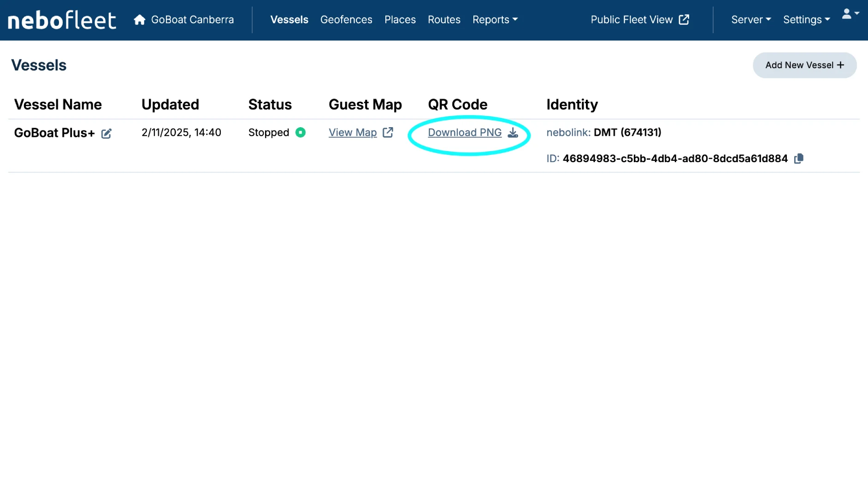The image size is (868, 480).
Task: Click the external link icon after Public Fleet View
Action: (684, 20)
